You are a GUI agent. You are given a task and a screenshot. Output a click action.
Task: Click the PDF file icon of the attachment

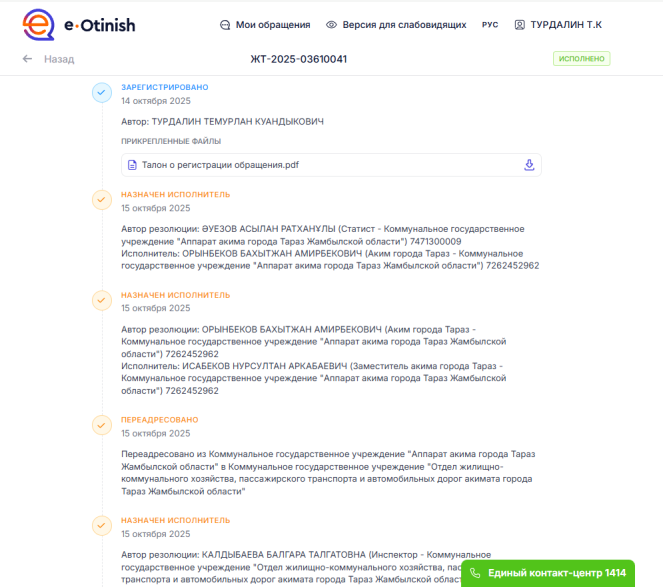132,165
